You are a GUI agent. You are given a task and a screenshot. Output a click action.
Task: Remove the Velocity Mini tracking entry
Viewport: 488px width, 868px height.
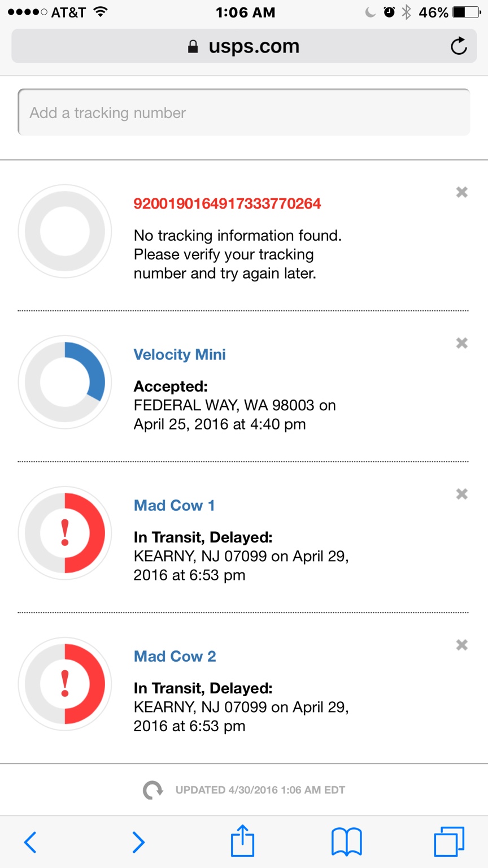click(x=462, y=343)
